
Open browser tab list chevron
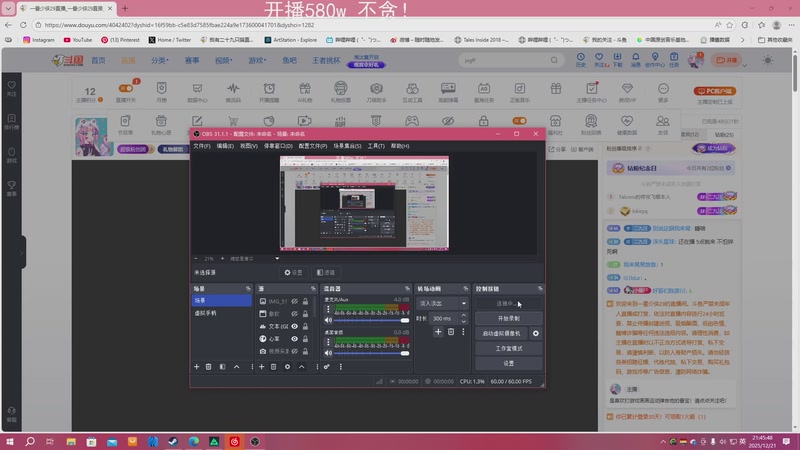point(8,8)
